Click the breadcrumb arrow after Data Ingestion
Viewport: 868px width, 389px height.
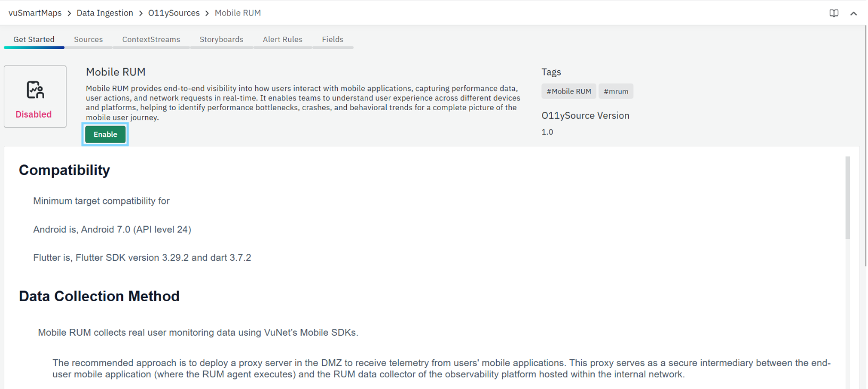pos(141,13)
